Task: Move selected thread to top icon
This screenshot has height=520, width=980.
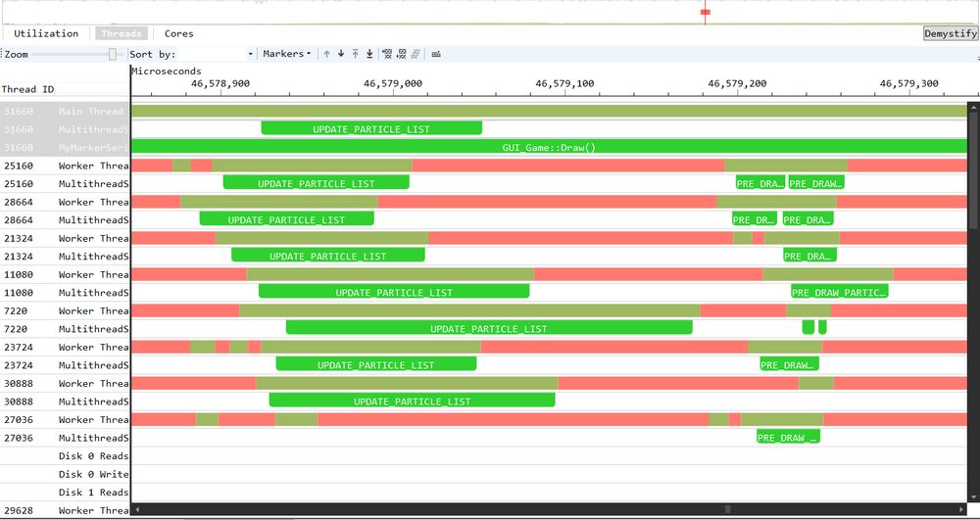Action: [355, 54]
